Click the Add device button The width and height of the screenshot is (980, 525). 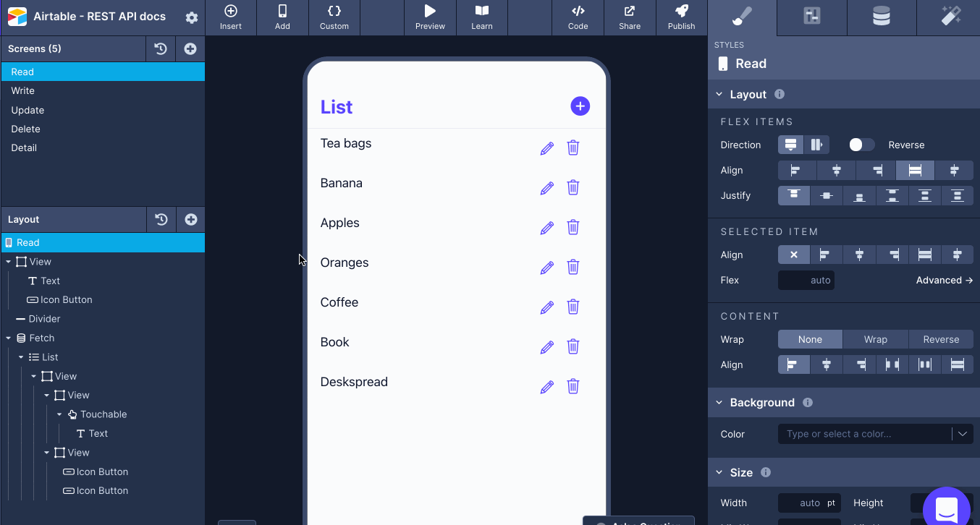coord(282,18)
